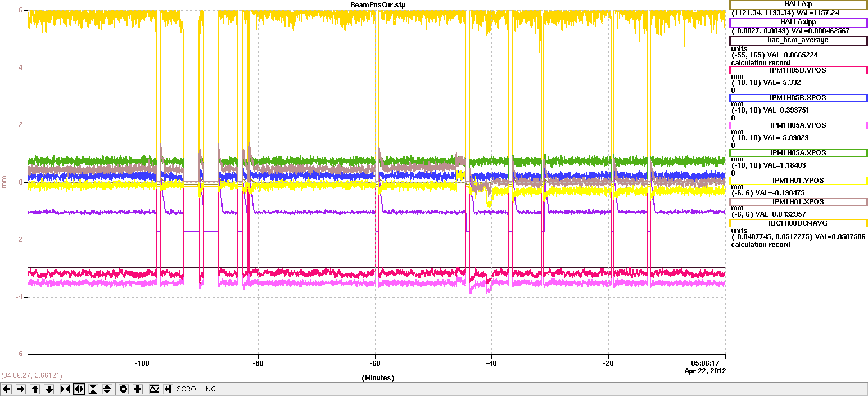Screen dimensions: 868x396
Task: Zoom in on the horizontal time axis
Action: pos(65,389)
